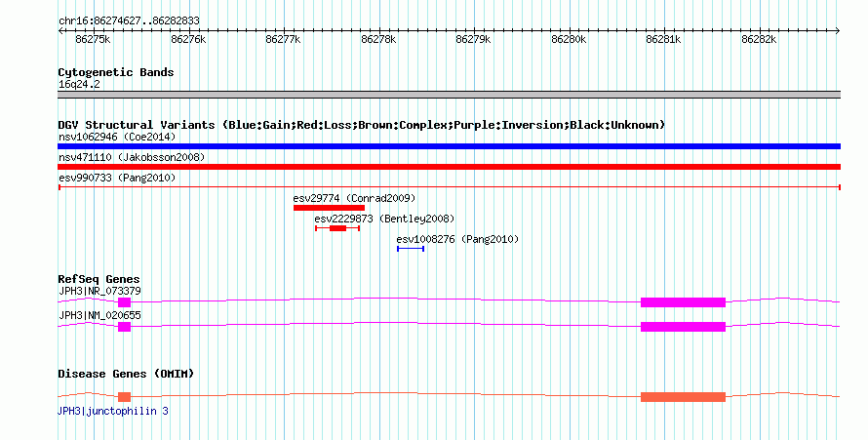Viewport: 868px width, 440px height.
Task: Click the small magenta exon of NR_073379
Action: 125,302
